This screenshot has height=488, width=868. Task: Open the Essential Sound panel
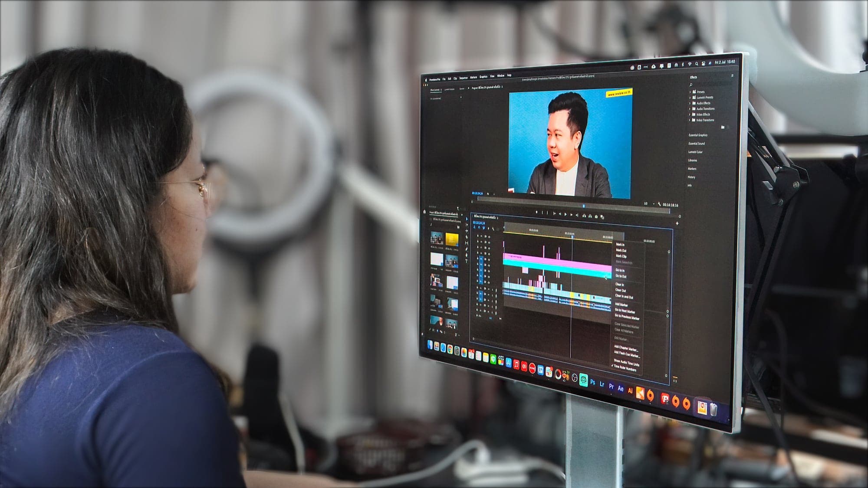pyautogui.click(x=697, y=143)
